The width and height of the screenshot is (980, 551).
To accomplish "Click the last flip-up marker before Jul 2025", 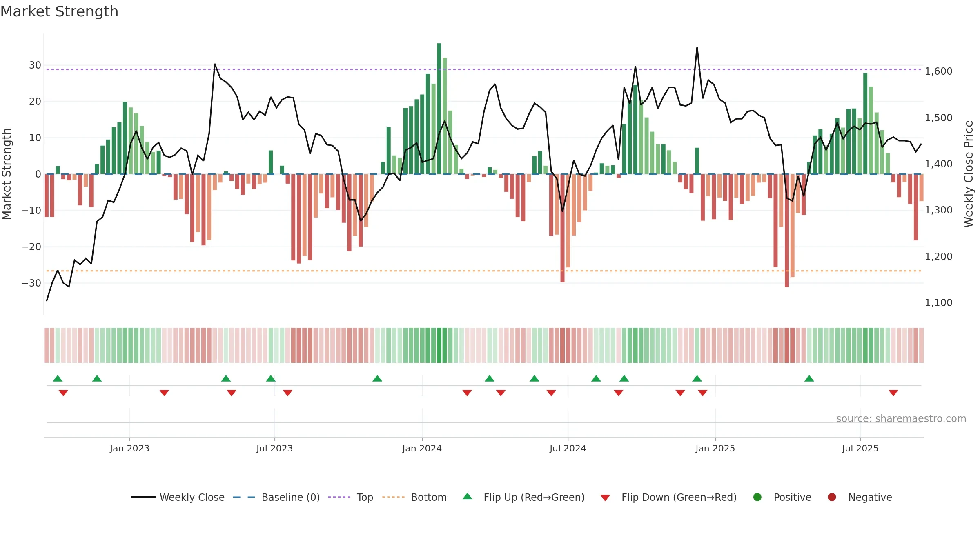I will click(x=809, y=378).
